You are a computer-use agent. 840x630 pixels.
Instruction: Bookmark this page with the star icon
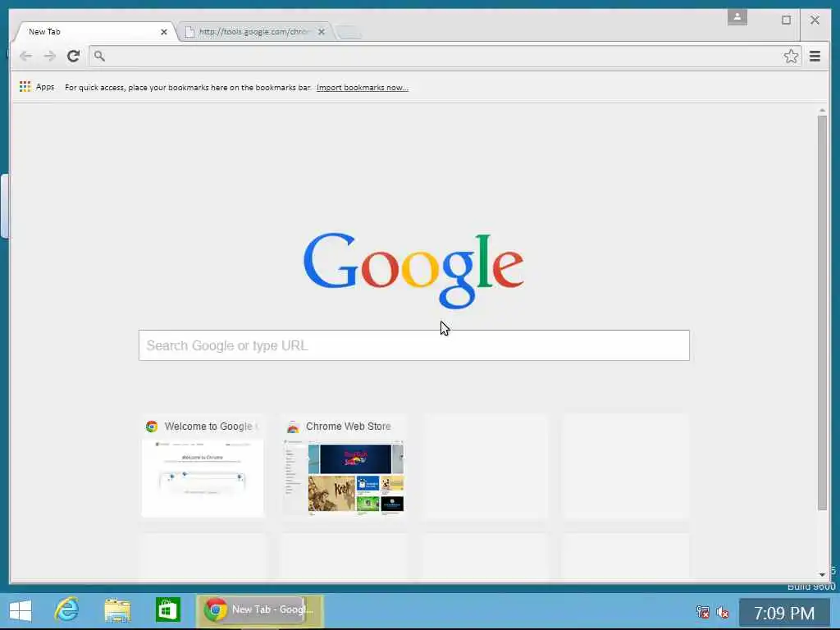click(791, 57)
